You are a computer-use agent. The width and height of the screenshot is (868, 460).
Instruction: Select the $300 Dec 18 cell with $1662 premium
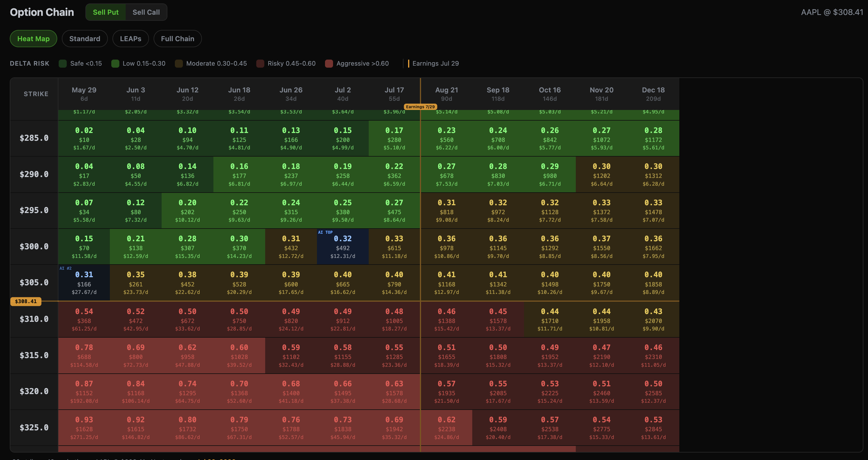pos(653,247)
